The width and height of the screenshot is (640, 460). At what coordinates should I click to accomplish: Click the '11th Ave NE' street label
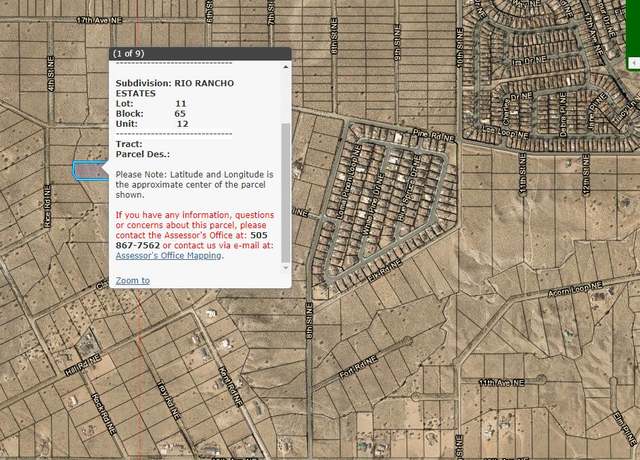[x=501, y=383]
